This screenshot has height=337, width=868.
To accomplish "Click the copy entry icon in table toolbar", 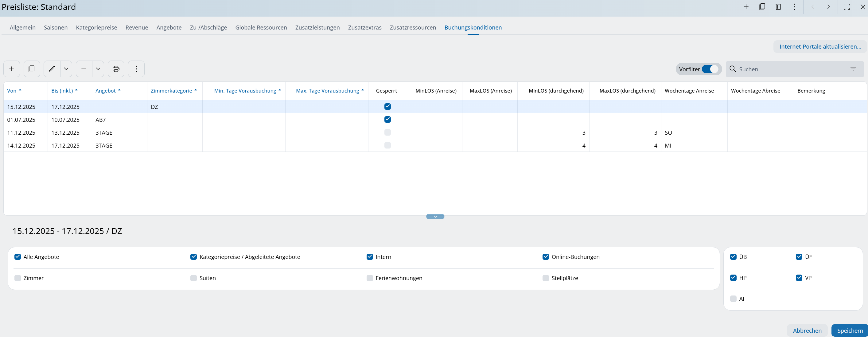I will tap(32, 69).
